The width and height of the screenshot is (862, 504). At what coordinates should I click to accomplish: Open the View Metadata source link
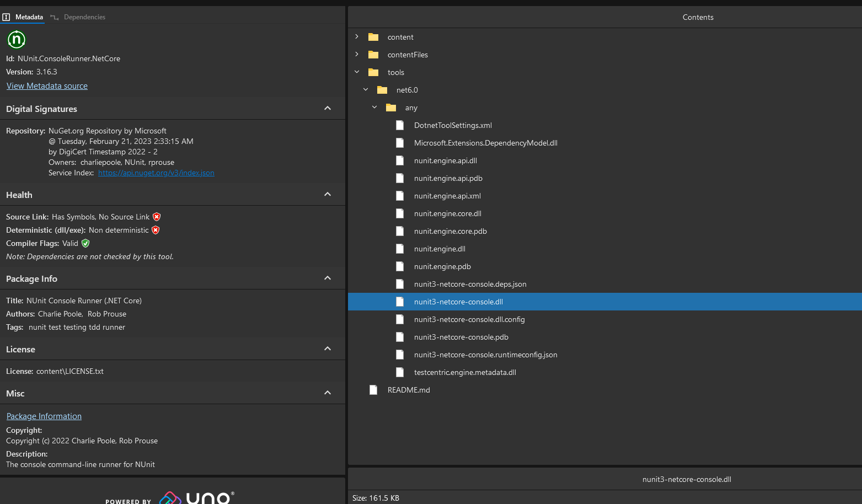[46, 85]
